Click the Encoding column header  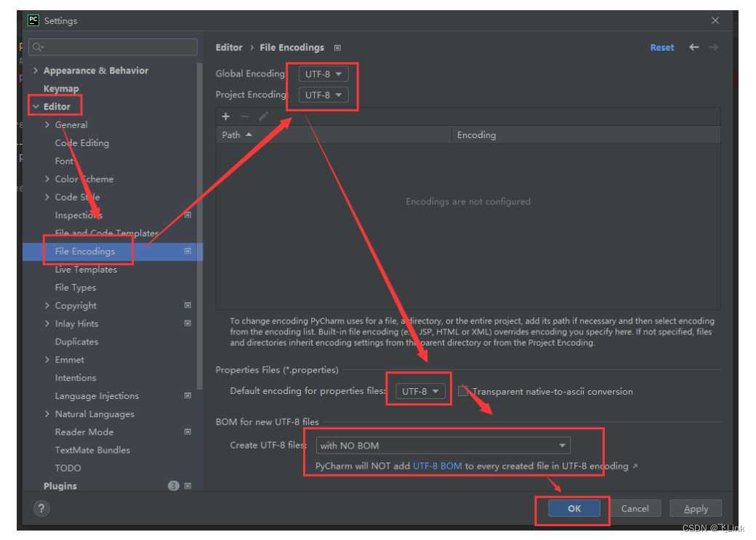coord(586,135)
